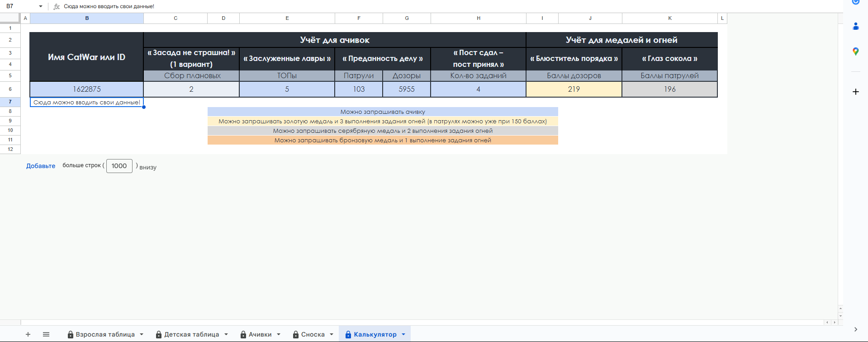The height and width of the screenshot is (342, 868).
Task: Select column K header
Action: pos(670,18)
